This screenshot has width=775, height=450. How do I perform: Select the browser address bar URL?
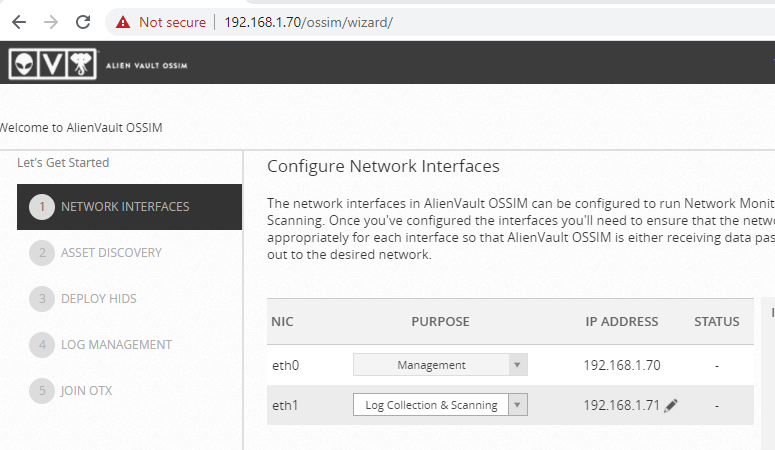[308, 22]
